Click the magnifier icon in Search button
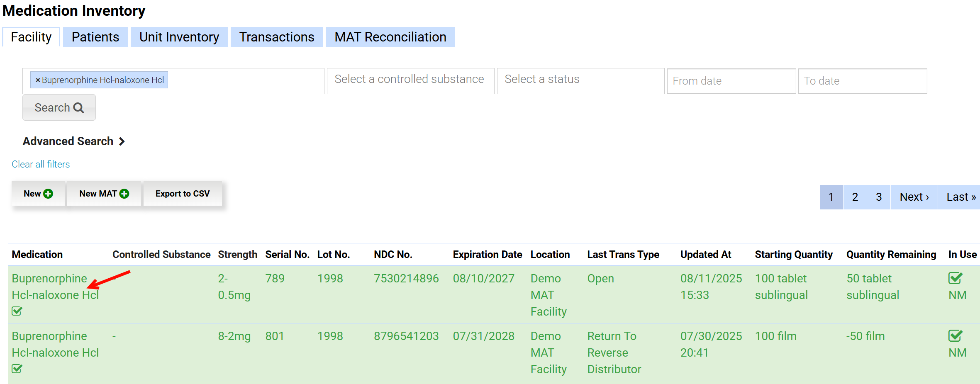This screenshot has width=980, height=384. pyautogui.click(x=78, y=108)
